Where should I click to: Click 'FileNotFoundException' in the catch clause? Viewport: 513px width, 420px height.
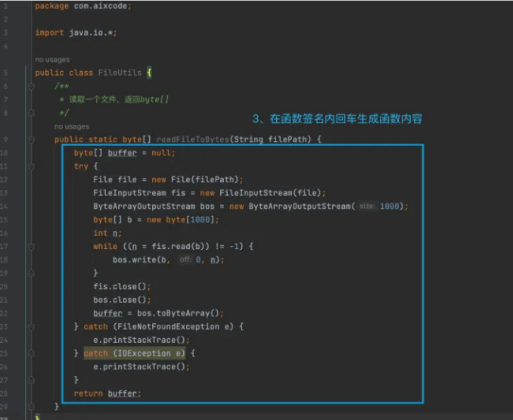tap(168, 327)
